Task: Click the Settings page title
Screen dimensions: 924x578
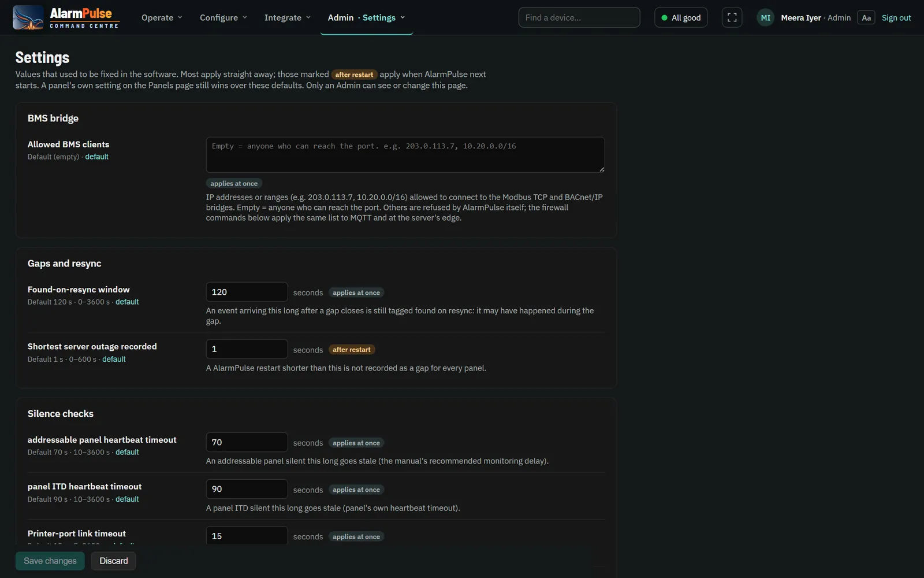Action: coord(42,57)
